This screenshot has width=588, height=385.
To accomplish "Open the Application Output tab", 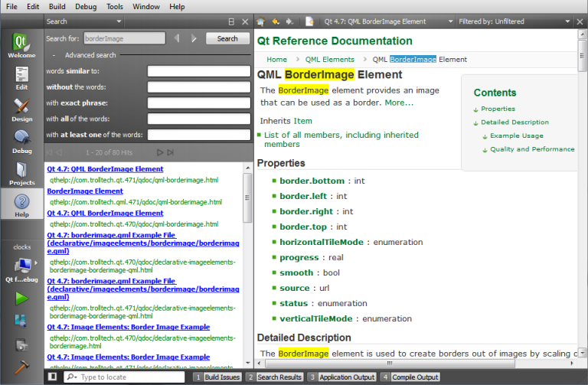I will click(x=346, y=377).
